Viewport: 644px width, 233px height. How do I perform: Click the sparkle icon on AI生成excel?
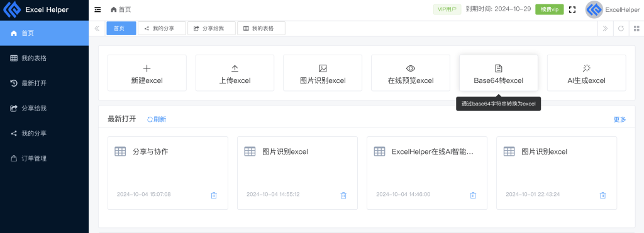coord(587,68)
